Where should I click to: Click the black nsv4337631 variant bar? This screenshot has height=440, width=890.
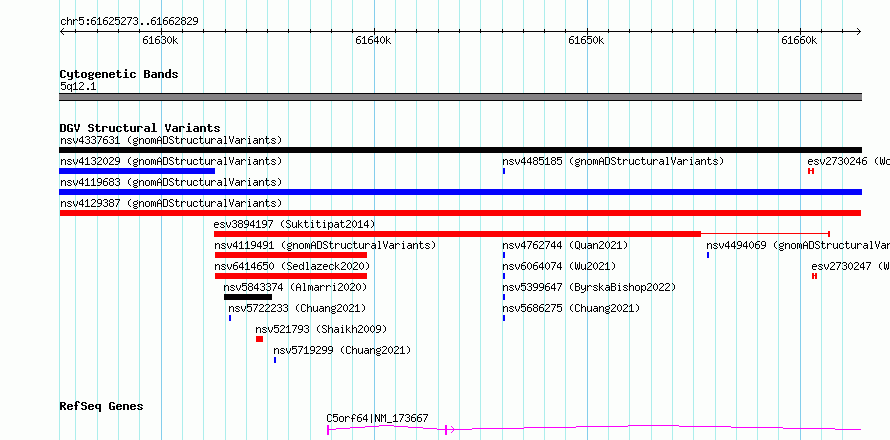point(460,150)
